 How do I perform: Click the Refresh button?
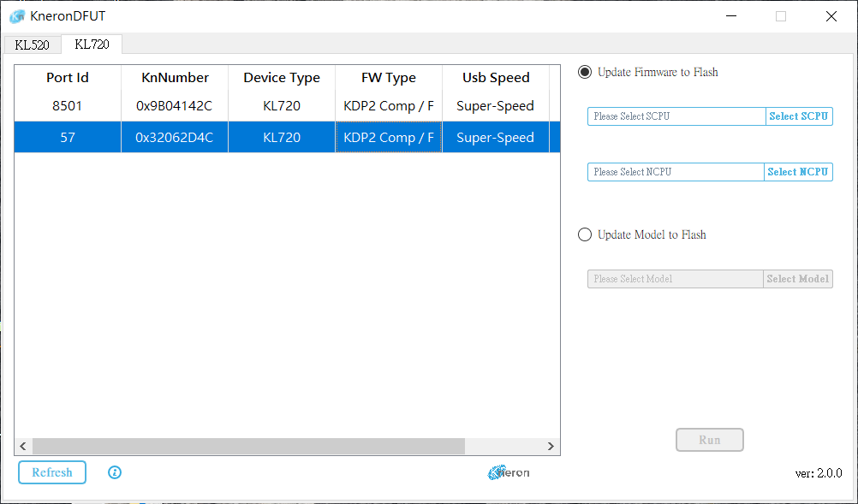pyautogui.click(x=52, y=472)
